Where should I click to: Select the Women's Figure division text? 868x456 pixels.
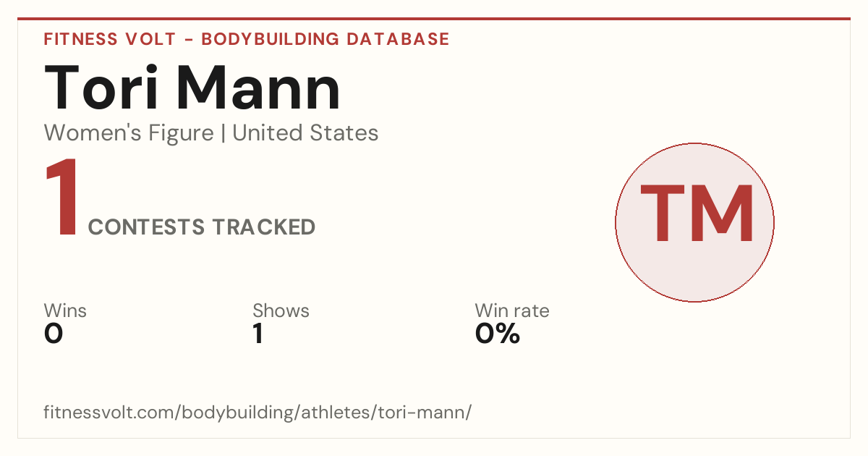[x=129, y=133]
